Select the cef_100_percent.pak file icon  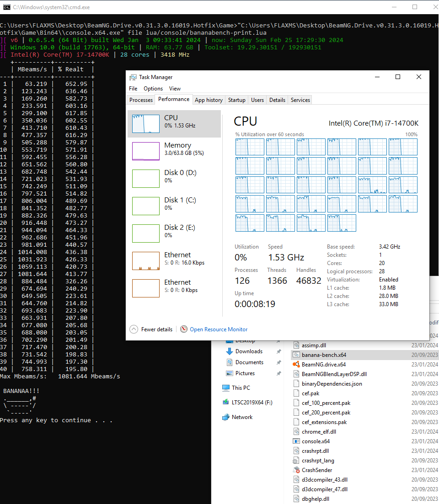click(296, 403)
